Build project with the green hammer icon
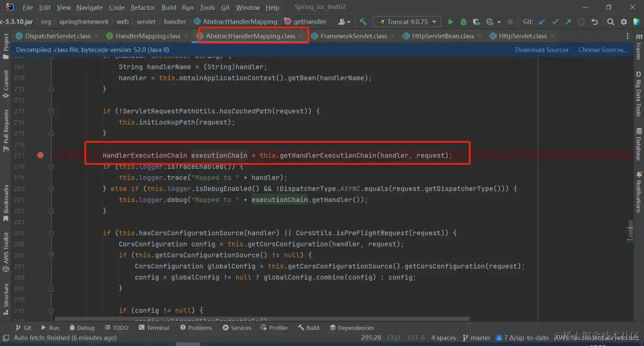 click(363, 22)
